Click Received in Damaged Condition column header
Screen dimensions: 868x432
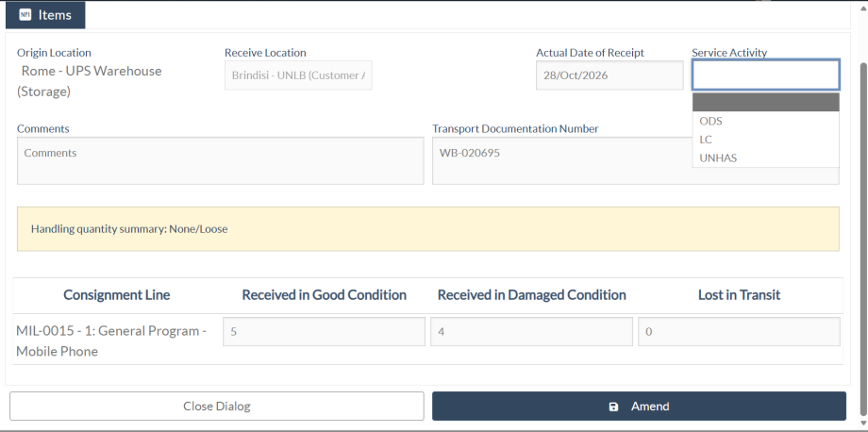(531, 295)
